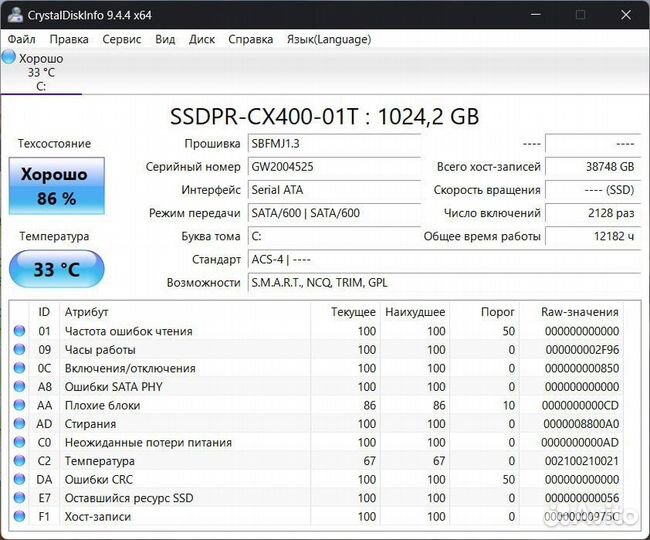Image resolution: width=650 pixels, height=540 pixels.
Task: Click raw value 0000008800A0 for Стирания
Action: tap(581, 424)
